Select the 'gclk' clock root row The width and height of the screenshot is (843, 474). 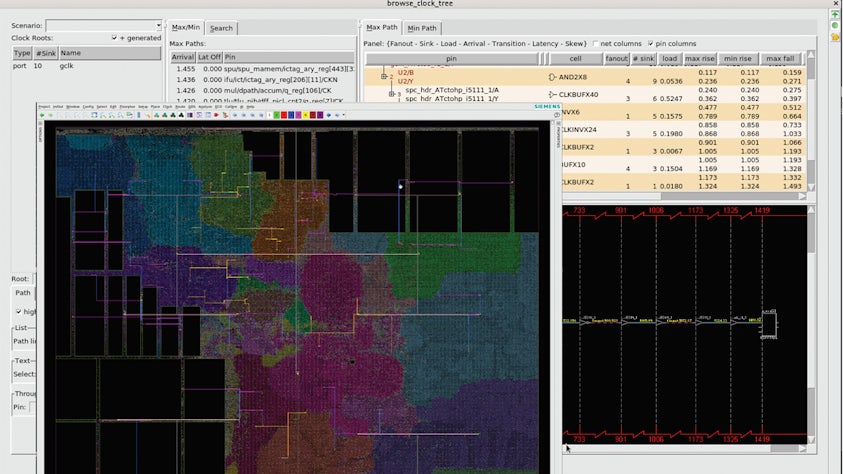tap(86, 66)
